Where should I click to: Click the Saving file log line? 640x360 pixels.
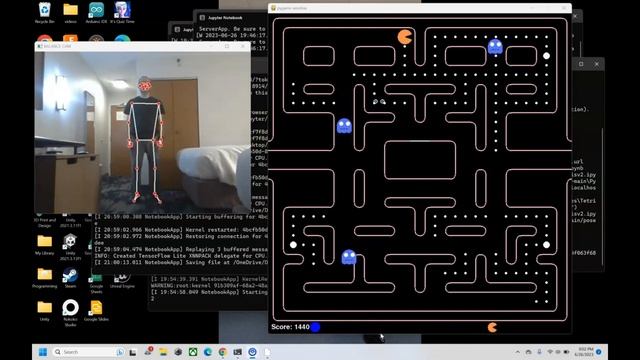pos(181,262)
